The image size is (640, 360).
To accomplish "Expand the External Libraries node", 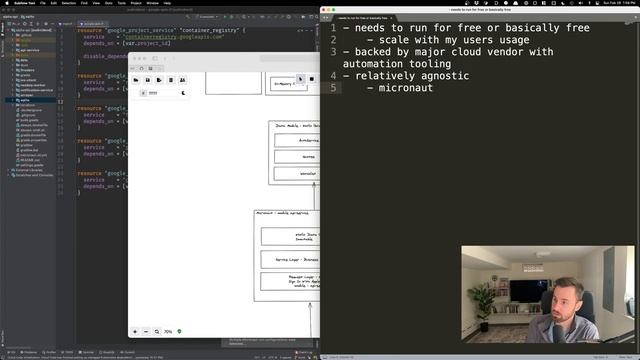I will point(9,170).
